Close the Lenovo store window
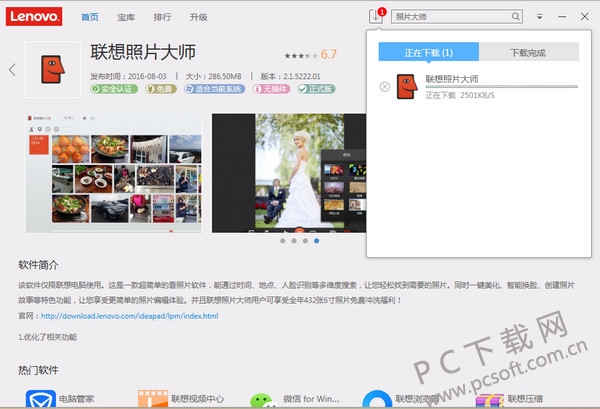This screenshot has width=600, height=409. click(584, 16)
